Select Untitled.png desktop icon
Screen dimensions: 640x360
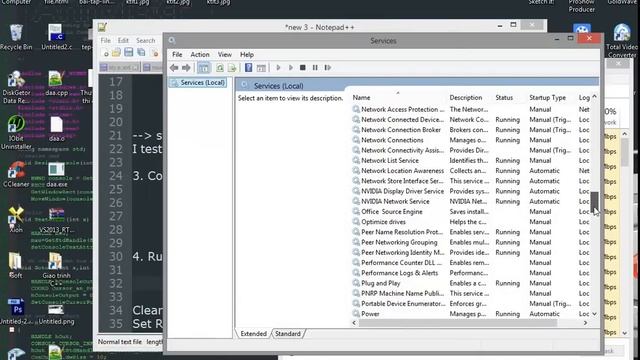pos(56,315)
